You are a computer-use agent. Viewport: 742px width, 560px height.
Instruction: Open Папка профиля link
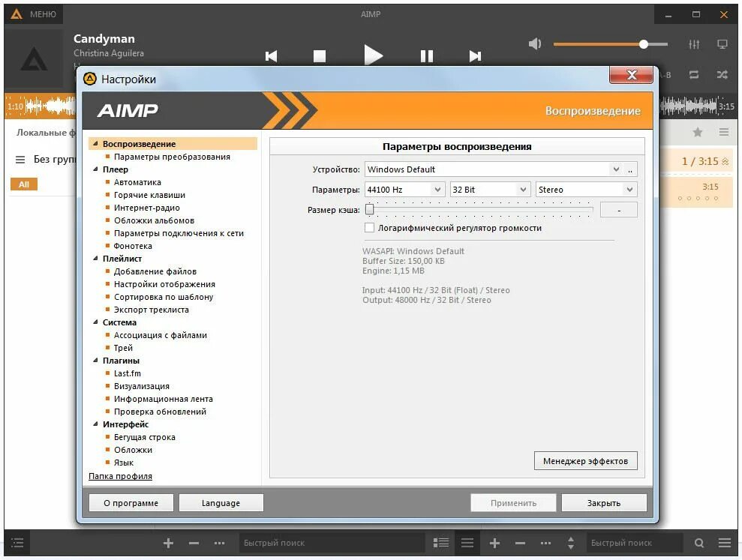(x=120, y=476)
